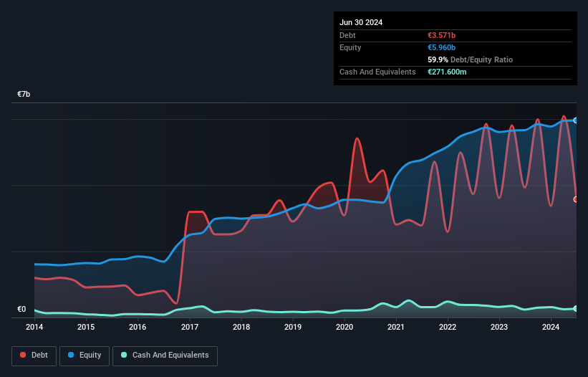Click the 2014 x-axis label
Screen dimensions: 588x377
pos(34,327)
